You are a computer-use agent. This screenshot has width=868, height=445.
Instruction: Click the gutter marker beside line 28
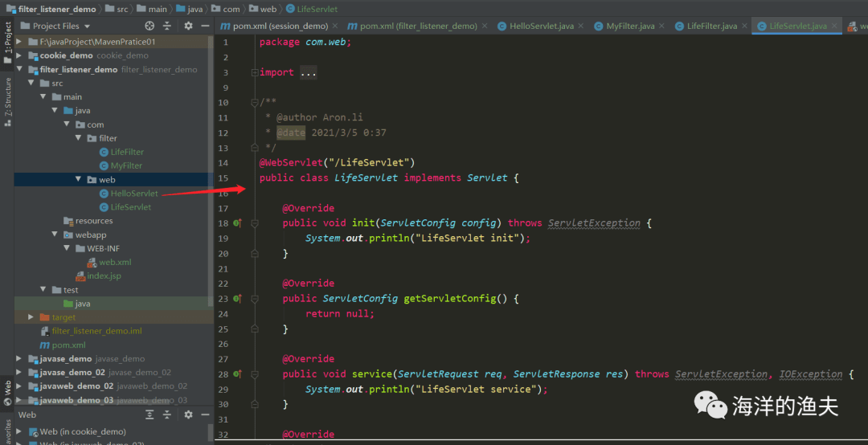[x=237, y=374]
